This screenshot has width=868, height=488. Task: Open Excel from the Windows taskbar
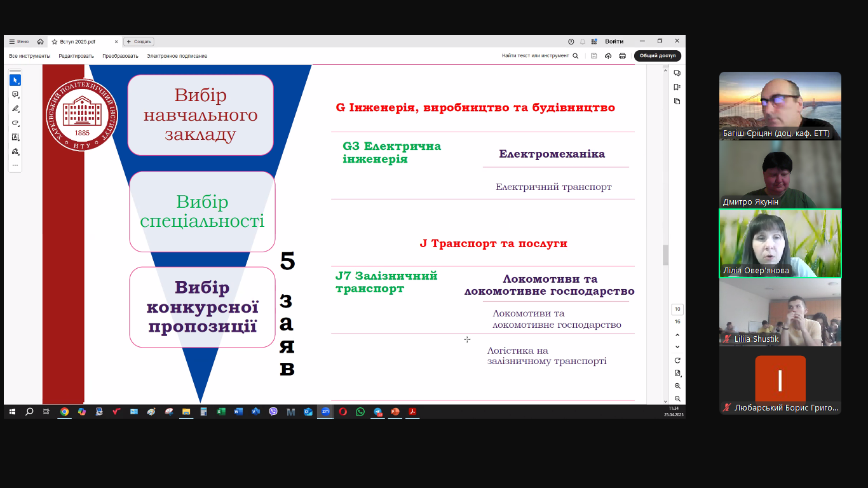(x=221, y=412)
